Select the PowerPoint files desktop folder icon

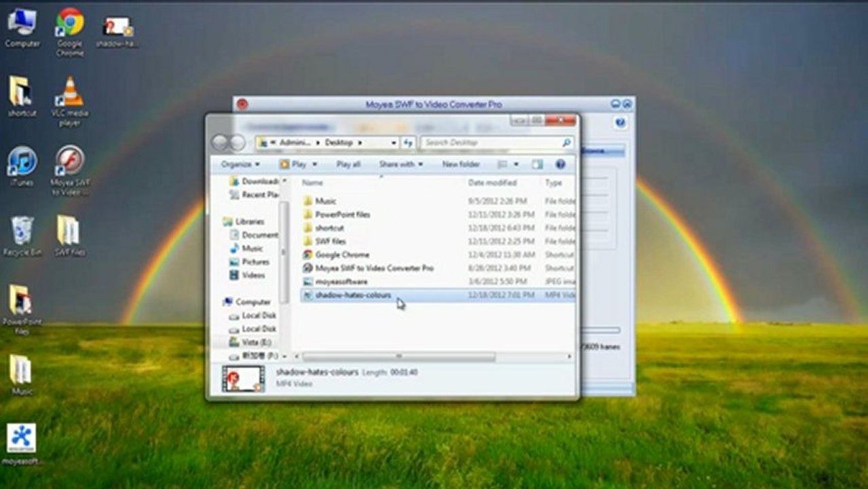click(22, 310)
